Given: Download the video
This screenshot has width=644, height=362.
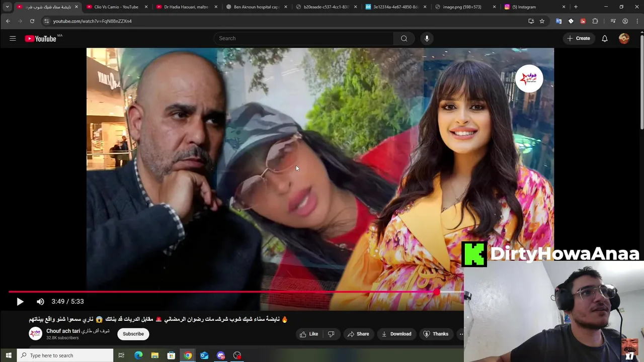Looking at the screenshot, I should [396, 334].
